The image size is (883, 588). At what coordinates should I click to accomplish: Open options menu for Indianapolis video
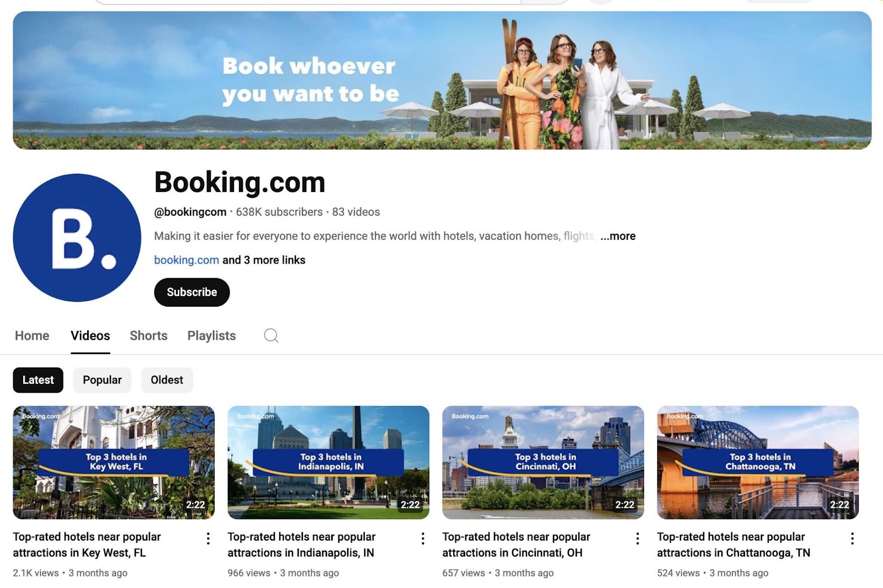423,538
